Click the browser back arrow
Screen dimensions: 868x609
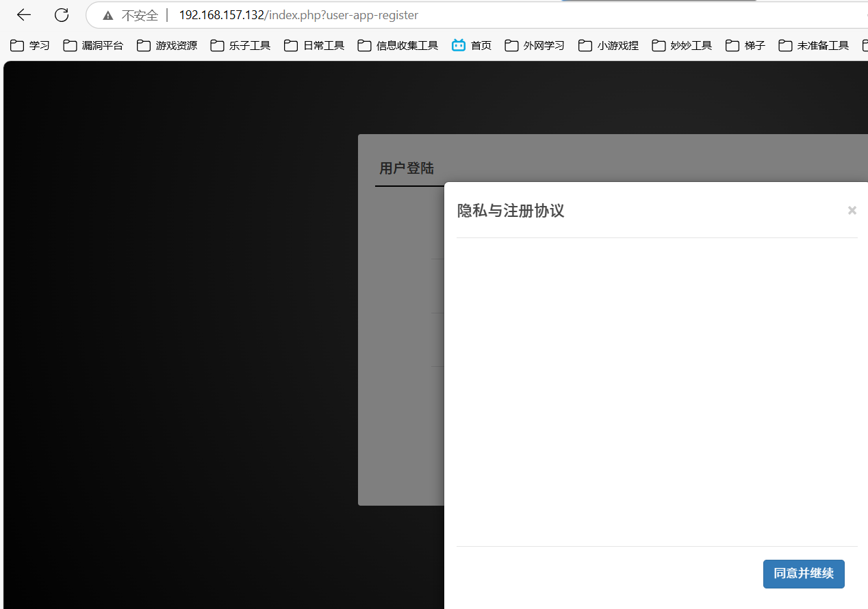click(24, 15)
